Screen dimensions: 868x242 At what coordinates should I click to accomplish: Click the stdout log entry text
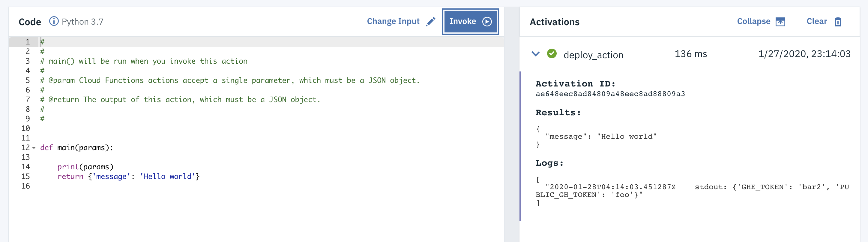[692, 191]
